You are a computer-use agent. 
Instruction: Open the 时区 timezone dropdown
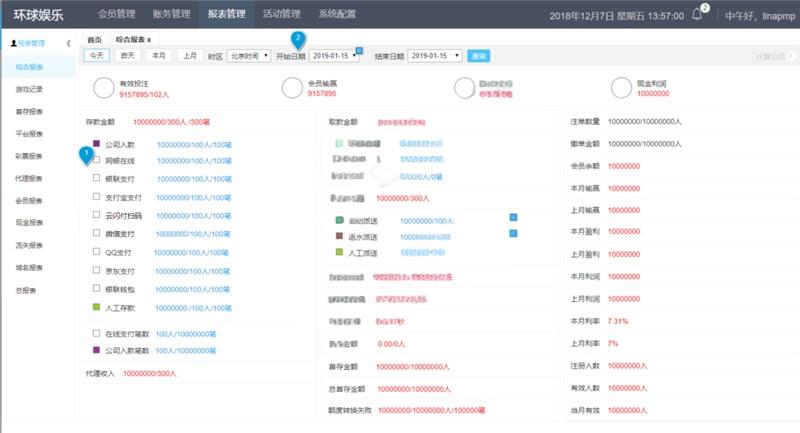pos(248,57)
